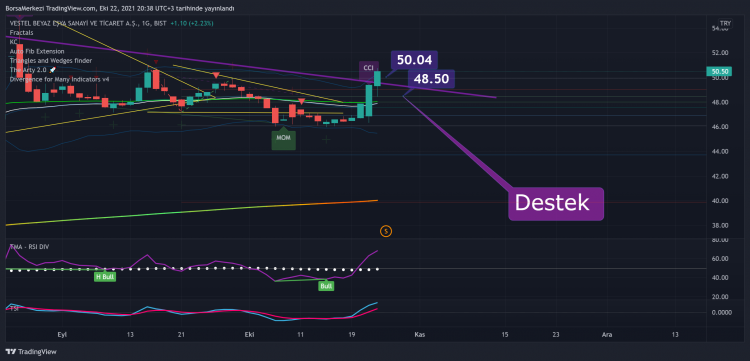This screenshot has height=361, width=750.
Task: Click the Ara month label on time axis
Action: pyautogui.click(x=607, y=335)
